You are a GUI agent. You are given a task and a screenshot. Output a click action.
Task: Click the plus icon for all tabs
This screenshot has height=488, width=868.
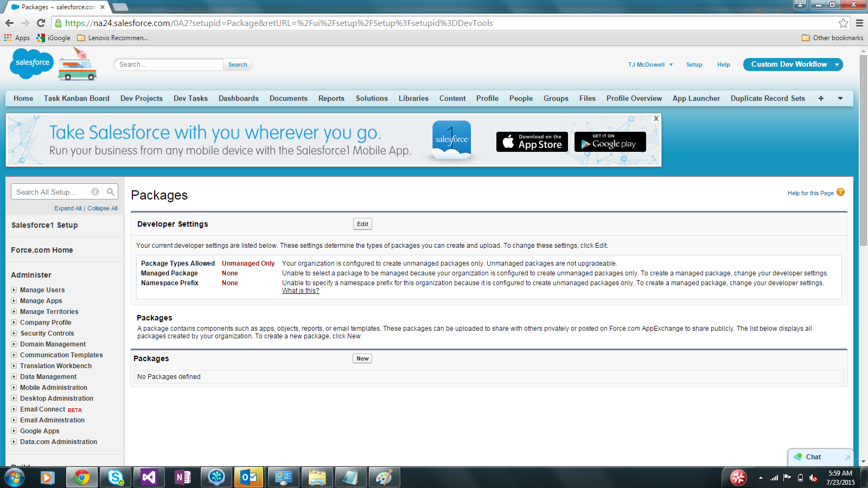821,98
